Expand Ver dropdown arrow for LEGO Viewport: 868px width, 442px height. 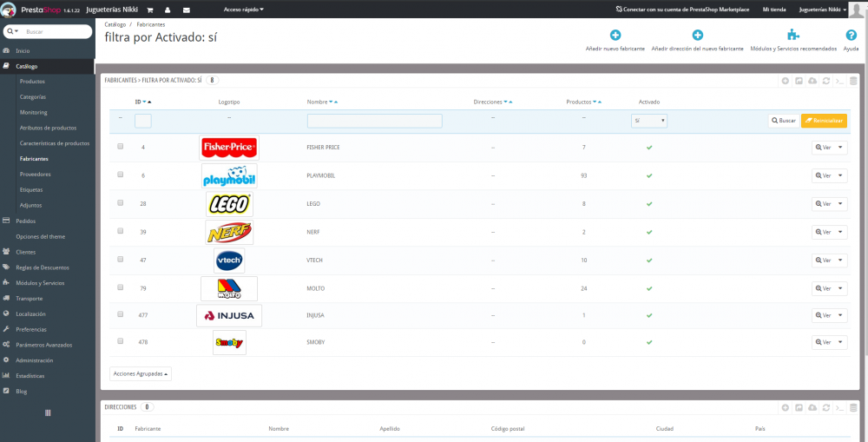coord(840,204)
